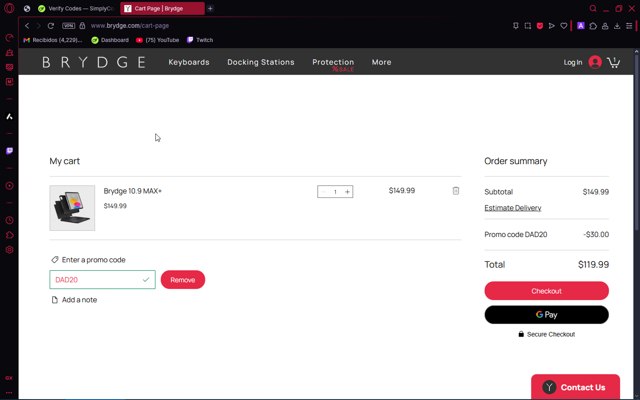Open the Brydge 10.9 MAX+ product title
640x400 pixels.
click(x=133, y=191)
